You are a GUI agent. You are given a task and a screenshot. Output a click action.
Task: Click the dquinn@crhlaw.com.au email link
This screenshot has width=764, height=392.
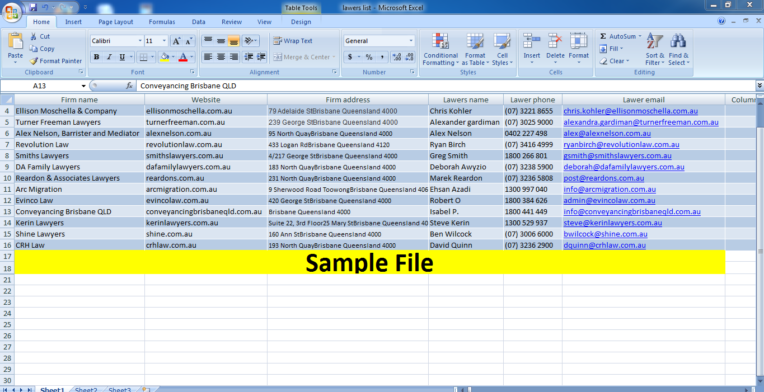point(605,245)
